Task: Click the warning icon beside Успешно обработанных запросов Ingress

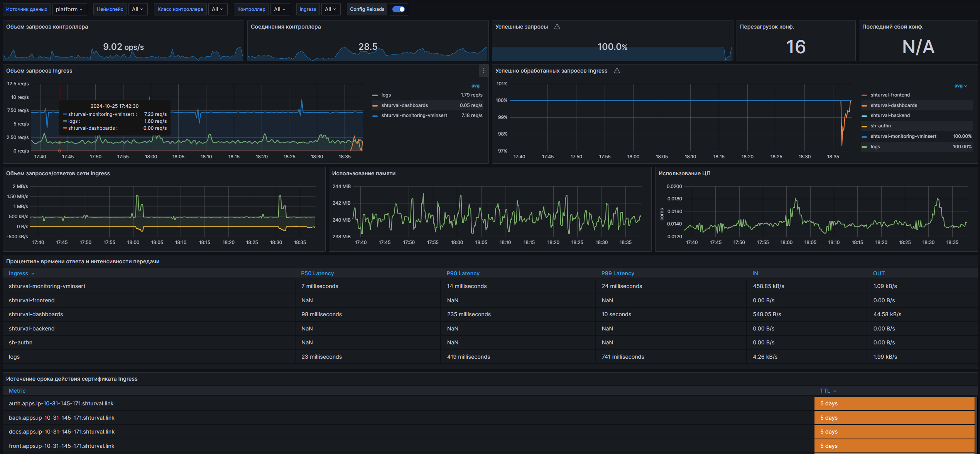Action: [617, 71]
